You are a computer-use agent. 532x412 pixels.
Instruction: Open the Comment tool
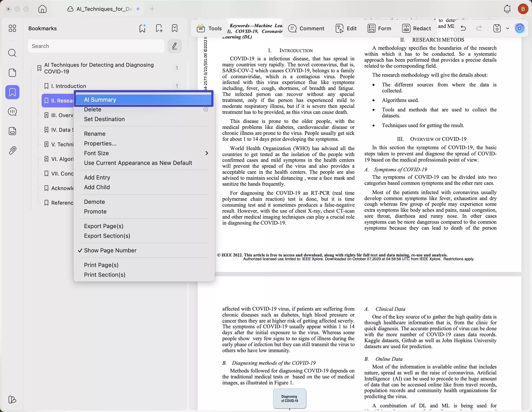tap(306, 28)
